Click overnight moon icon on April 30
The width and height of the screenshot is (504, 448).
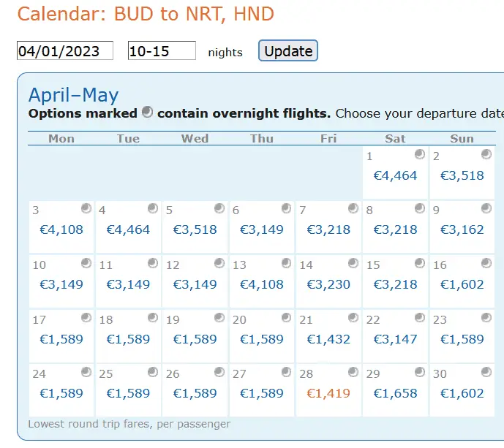coord(487,372)
